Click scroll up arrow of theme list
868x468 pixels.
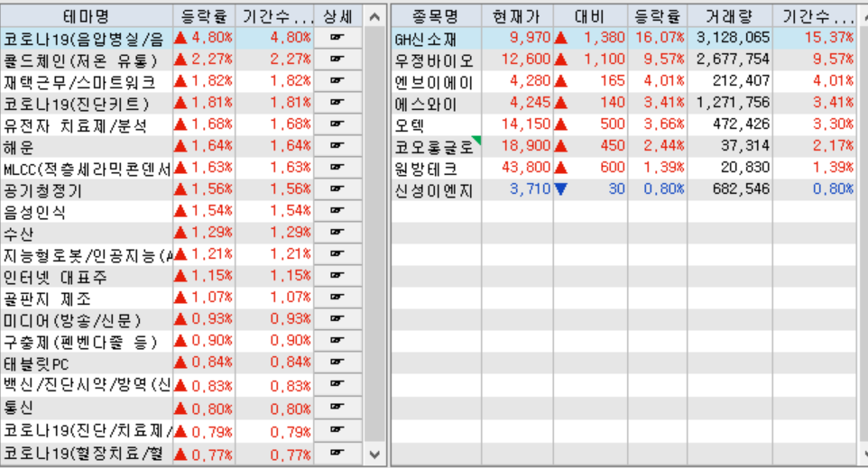(x=374, y=16)
